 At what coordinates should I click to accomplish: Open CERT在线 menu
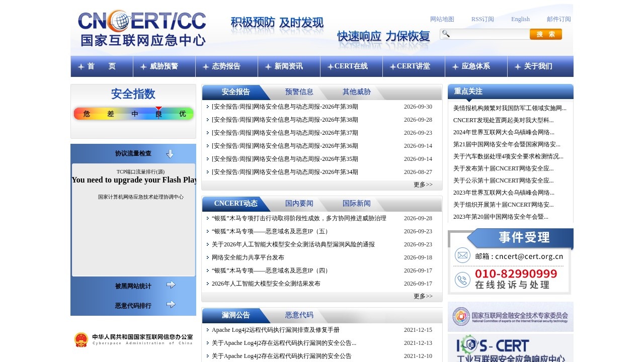click(x=351, y=66)
